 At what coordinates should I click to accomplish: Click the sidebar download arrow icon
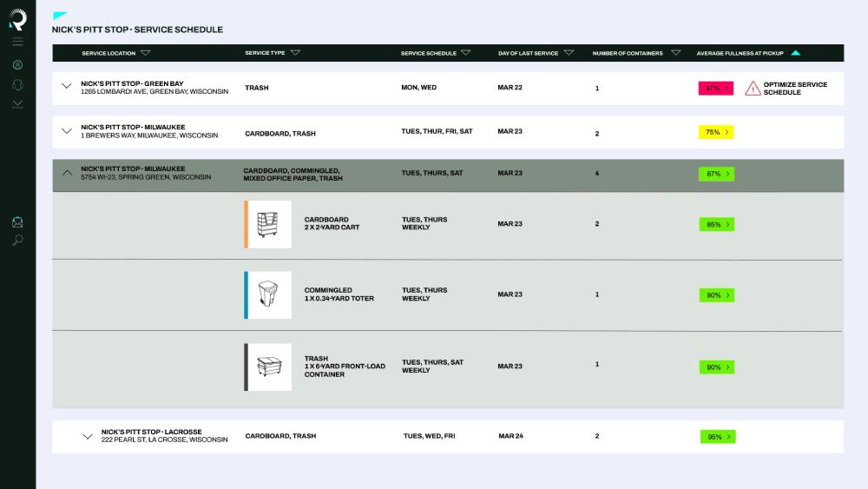(x=17, y=104)
